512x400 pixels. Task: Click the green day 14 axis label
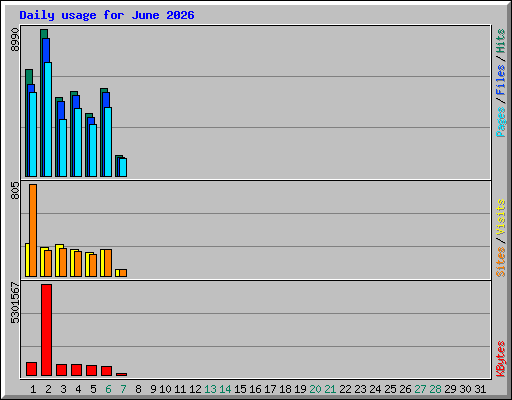pos(225,389)
